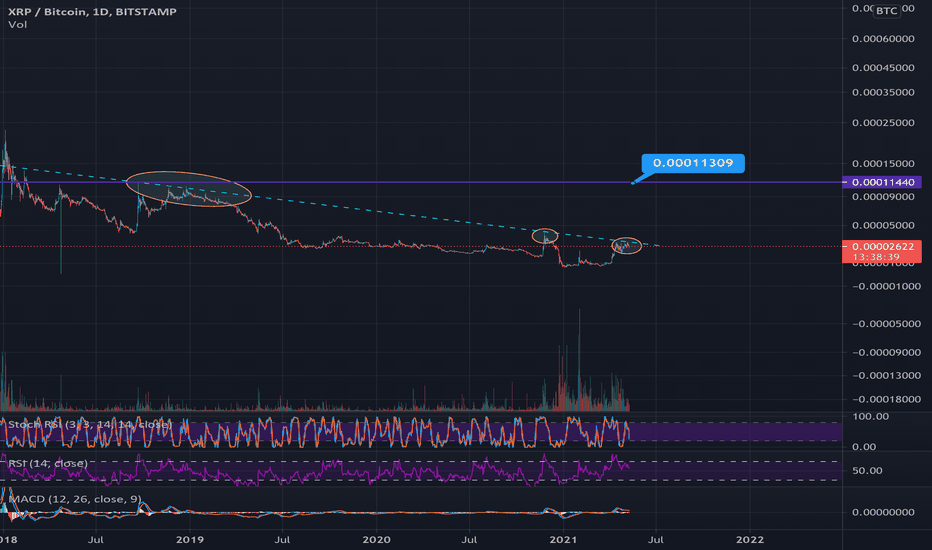Click the −0.00005000 price scale label

[886, 324]
